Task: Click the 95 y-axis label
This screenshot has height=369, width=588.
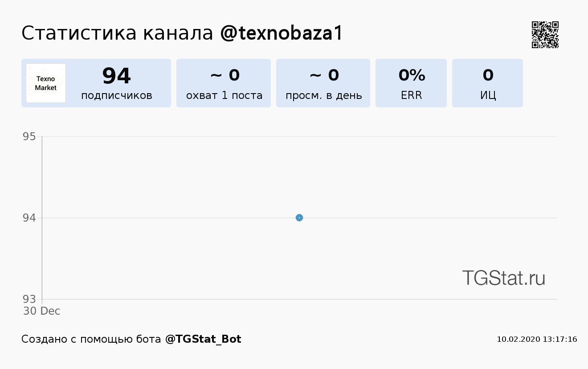Action: click(x=29, y=136)
